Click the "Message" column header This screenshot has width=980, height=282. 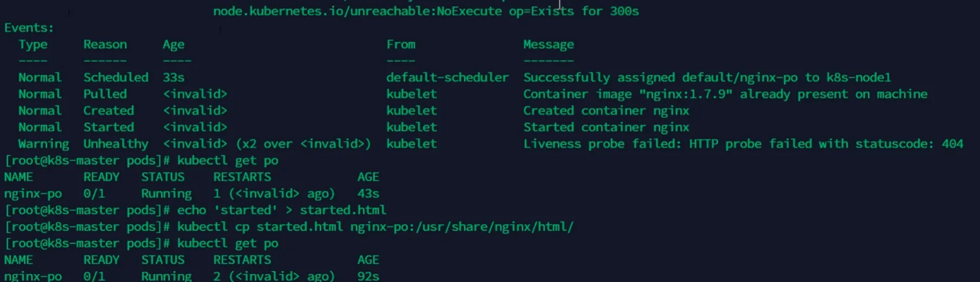pos(548,44)
